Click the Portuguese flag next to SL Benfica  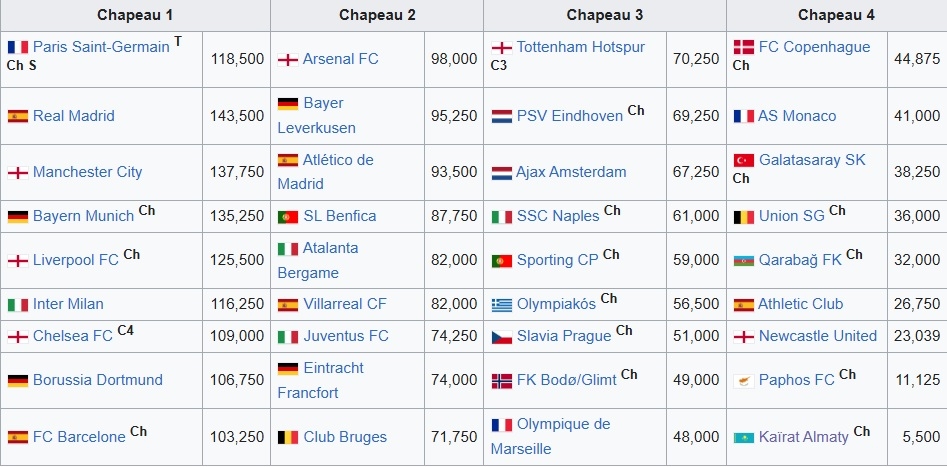288,217
